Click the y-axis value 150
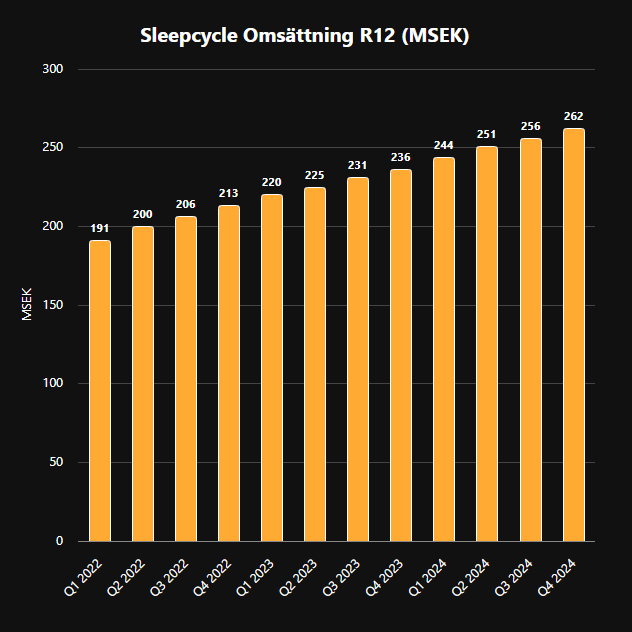The height and width of the screenshot is (632, 632). point(53,305)
